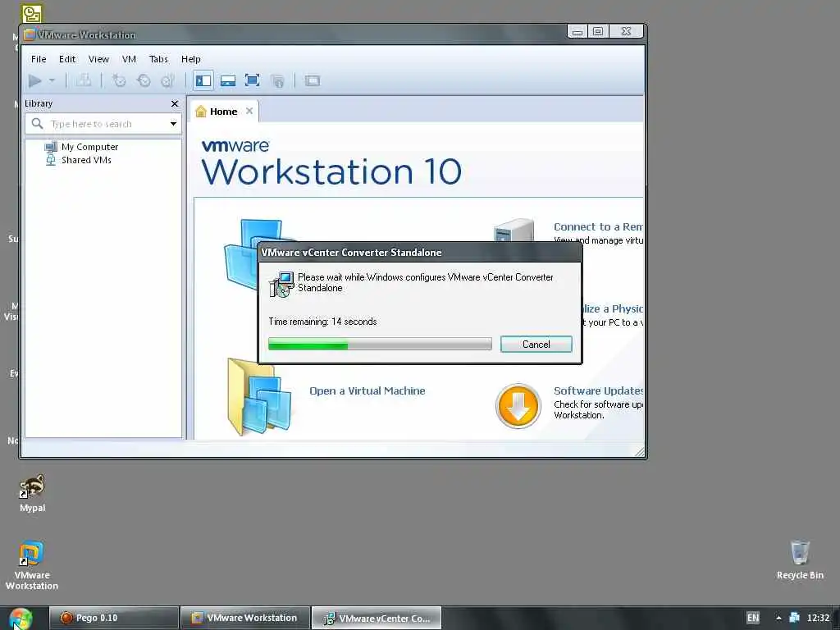Screen dimensions: 840x630
Task: Switch to the Pego 0.10 taskbar button
Action: pyautogui.click(x=113, y=618)
